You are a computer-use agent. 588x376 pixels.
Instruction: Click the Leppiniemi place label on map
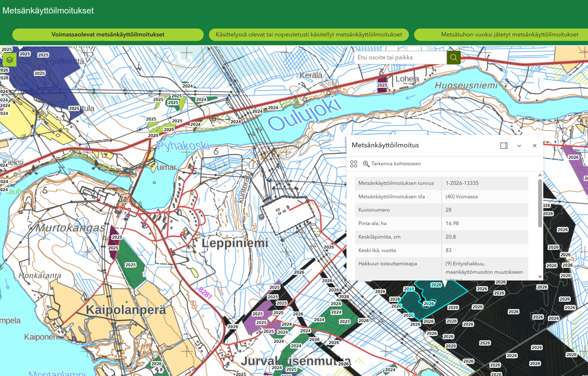click(235, 243)
